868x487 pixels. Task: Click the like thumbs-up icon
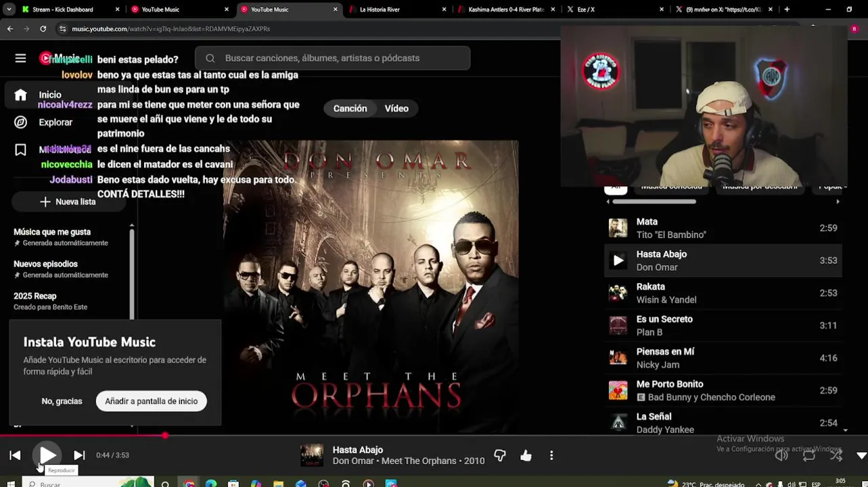[526, 456]
